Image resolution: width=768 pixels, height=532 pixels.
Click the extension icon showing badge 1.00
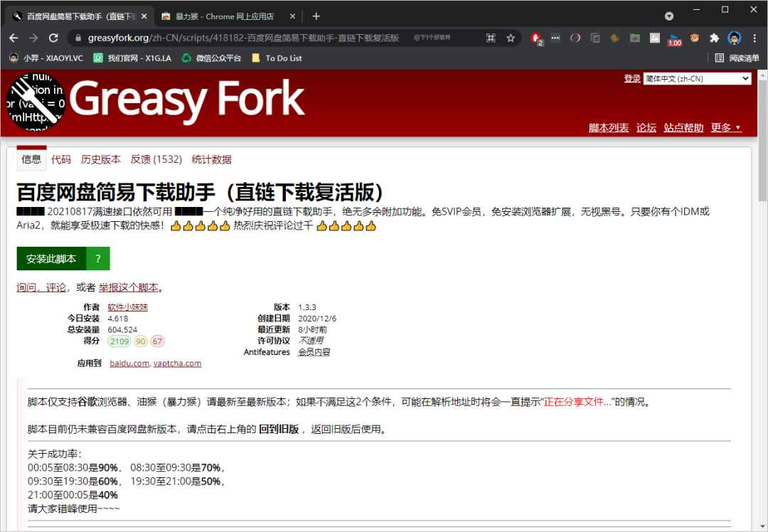[674, 38]
